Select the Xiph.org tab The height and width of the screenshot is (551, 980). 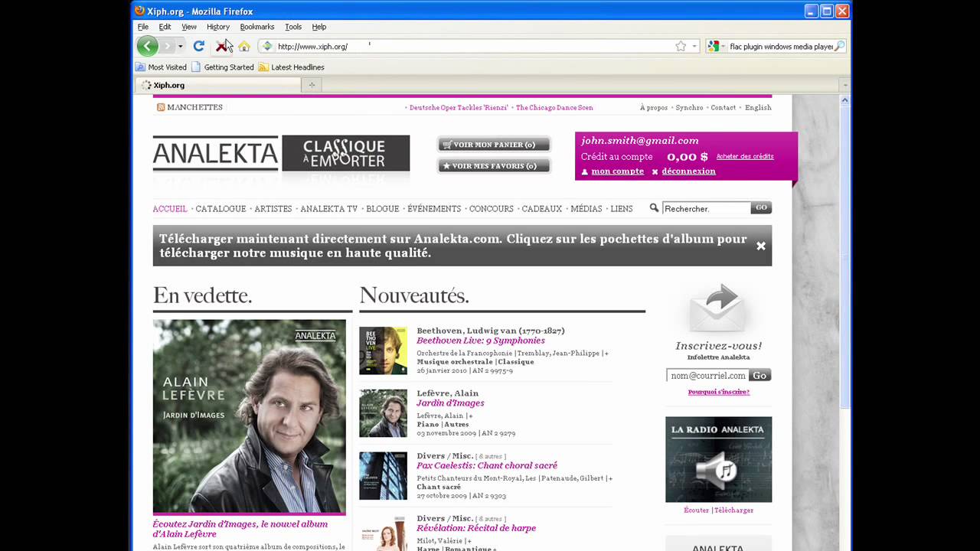click(x=217, y=85)
